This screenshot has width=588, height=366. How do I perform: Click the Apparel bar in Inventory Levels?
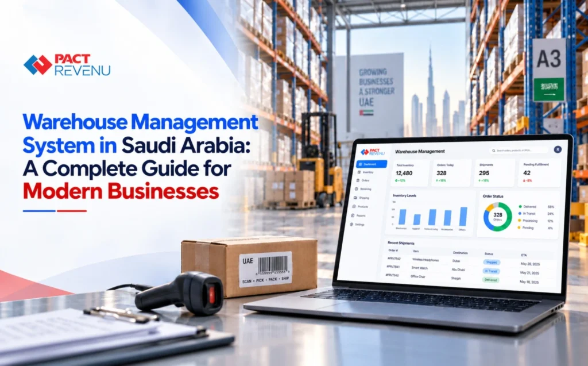coord(417,219)
